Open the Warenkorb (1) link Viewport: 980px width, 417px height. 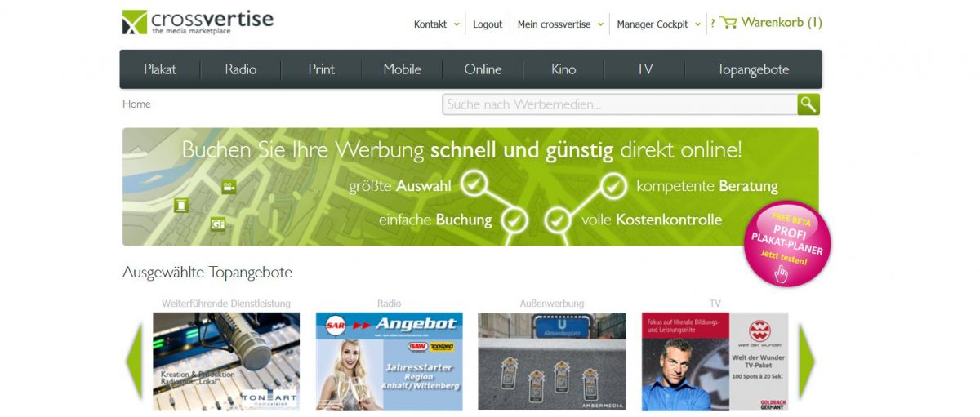(782, 23)
